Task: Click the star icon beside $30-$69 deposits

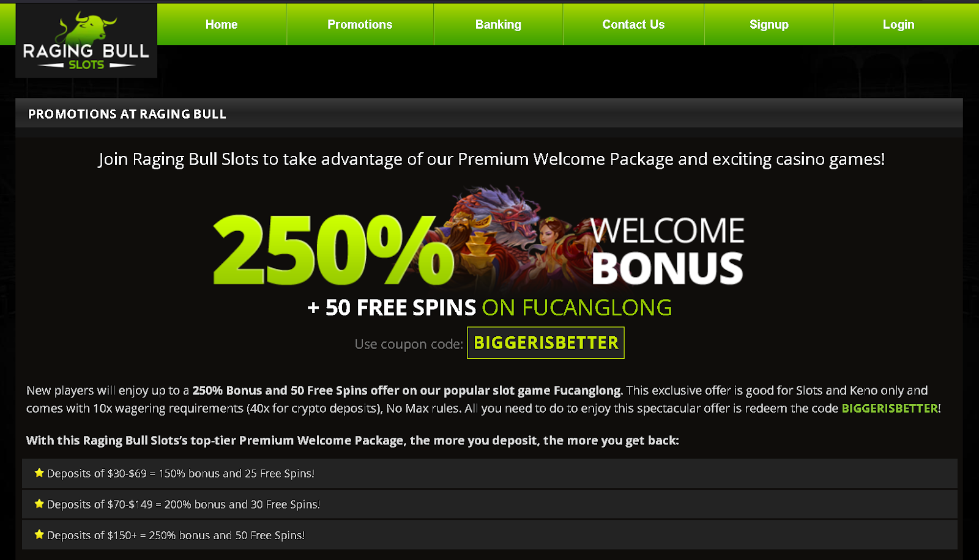Action: (x=39, y=473)
